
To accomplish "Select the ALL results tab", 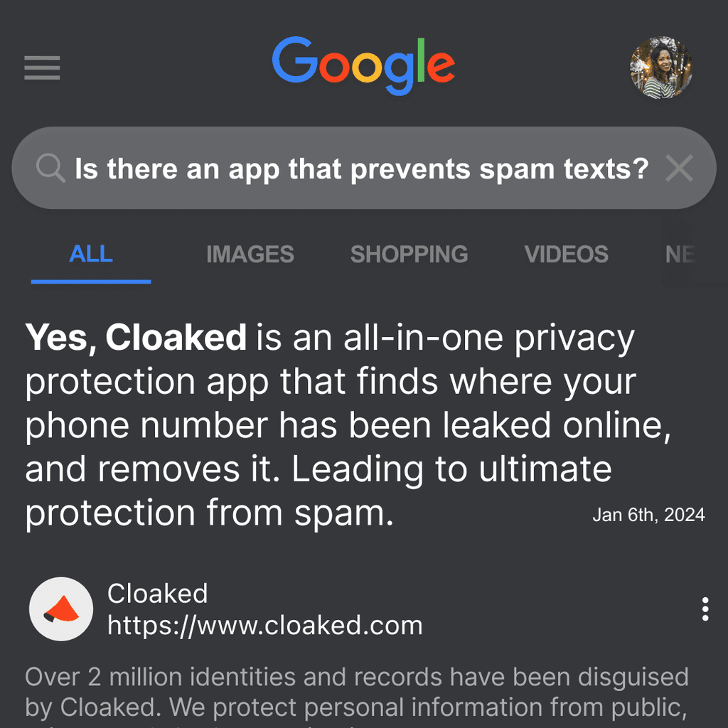I will coord(91,255).
